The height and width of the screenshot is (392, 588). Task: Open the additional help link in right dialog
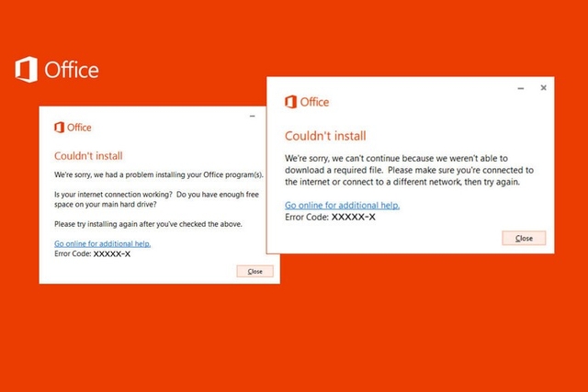[342, 206]
